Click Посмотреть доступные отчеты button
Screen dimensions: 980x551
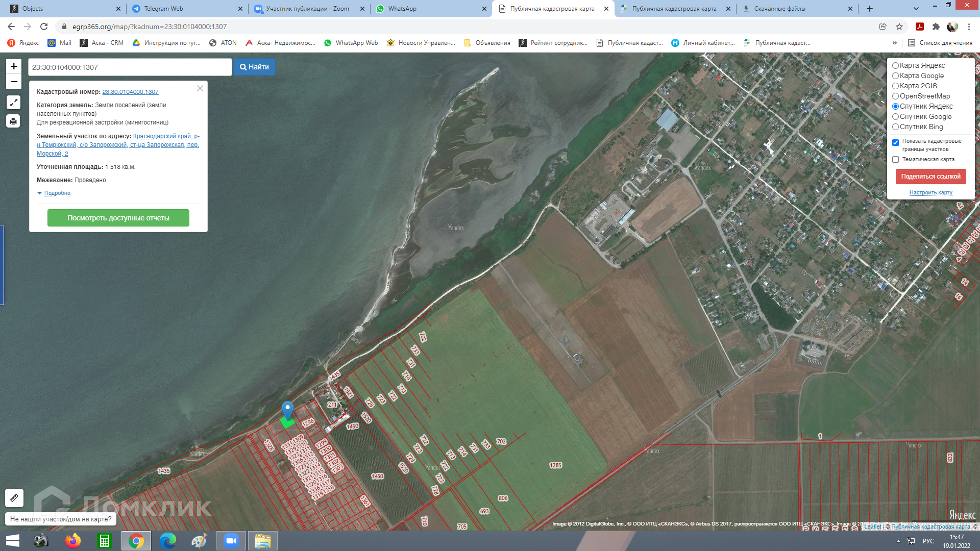(118, 218)
